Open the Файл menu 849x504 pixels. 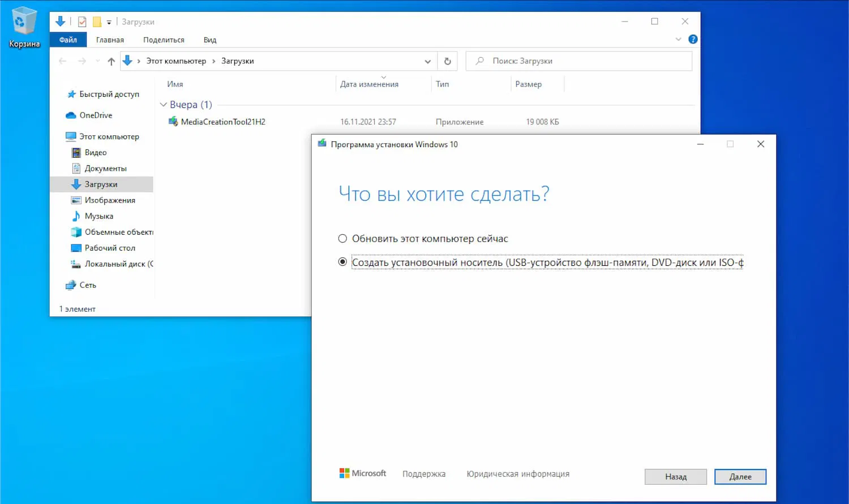68,40
